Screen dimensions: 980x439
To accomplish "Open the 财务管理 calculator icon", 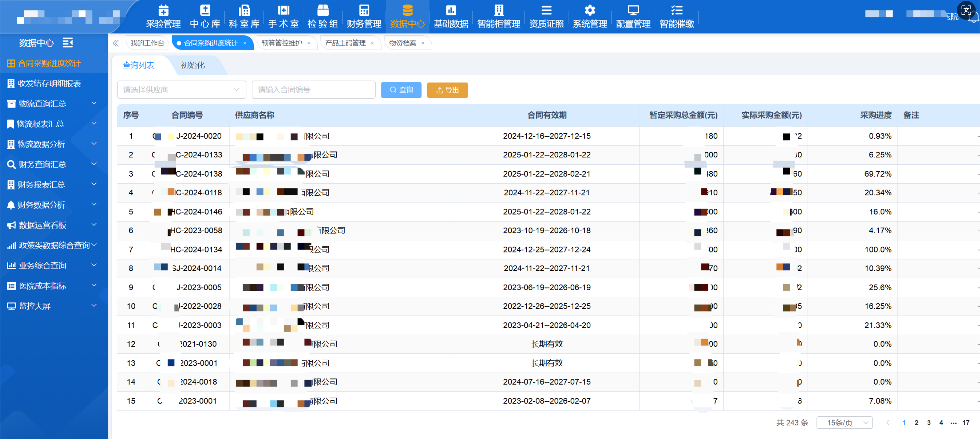I will click(x=364, y=10).
